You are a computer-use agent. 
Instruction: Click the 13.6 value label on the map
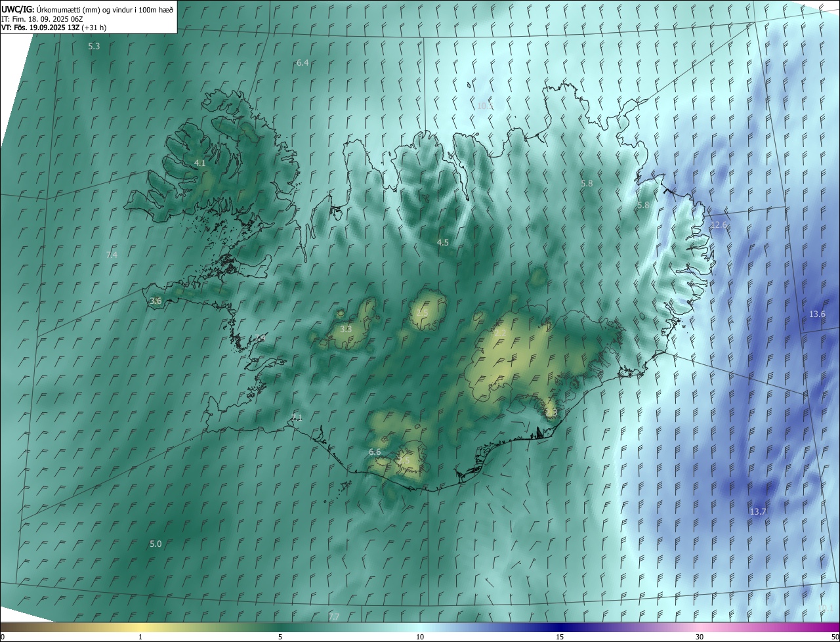click(817, 314)
